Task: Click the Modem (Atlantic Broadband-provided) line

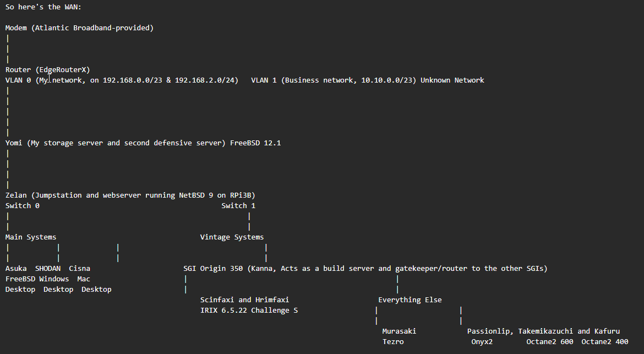Action: coord(79,28)
